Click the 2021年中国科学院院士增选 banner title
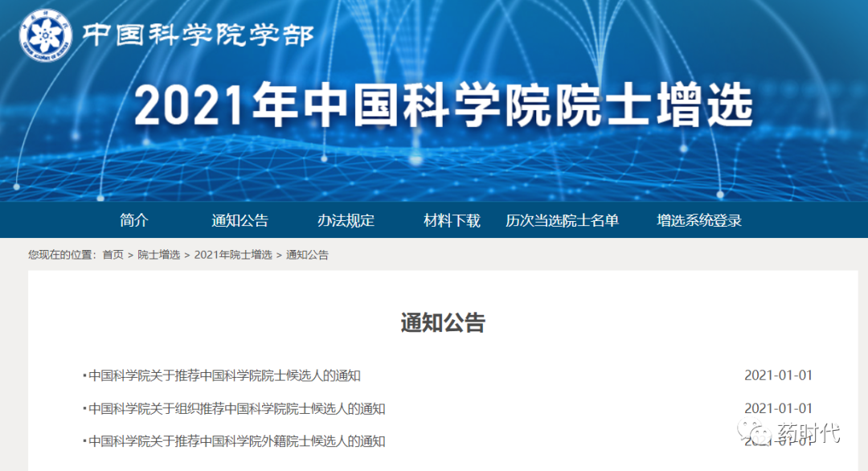This screenshot has width=868, height=471. pos(444,105)
